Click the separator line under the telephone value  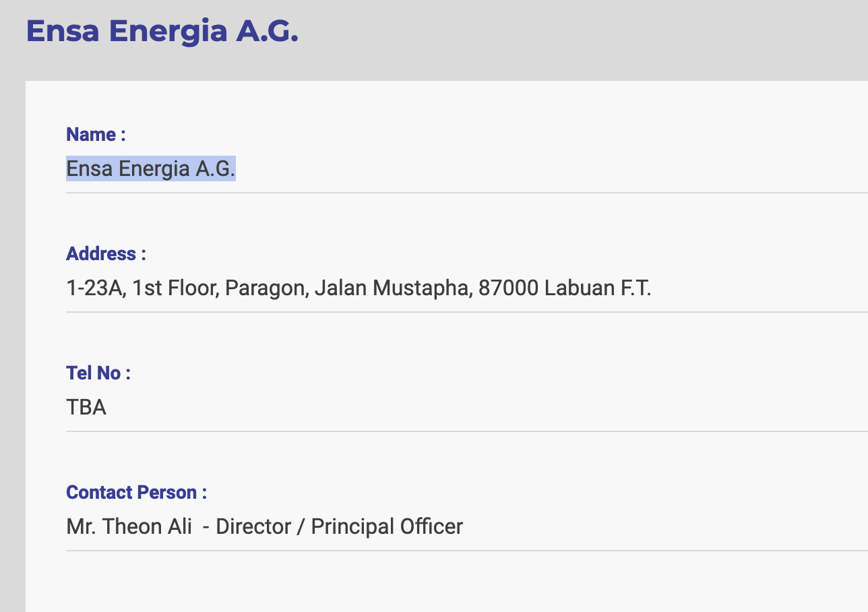point(467,431)
